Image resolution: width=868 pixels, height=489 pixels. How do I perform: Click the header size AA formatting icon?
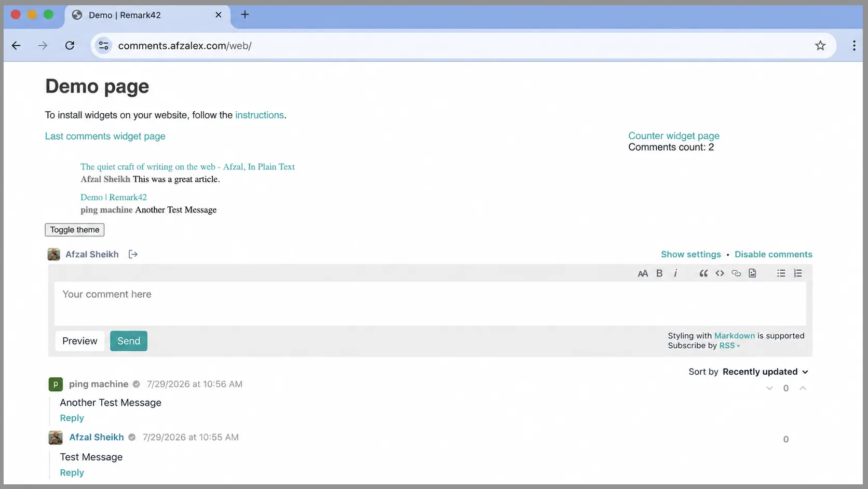click(643, 273)
